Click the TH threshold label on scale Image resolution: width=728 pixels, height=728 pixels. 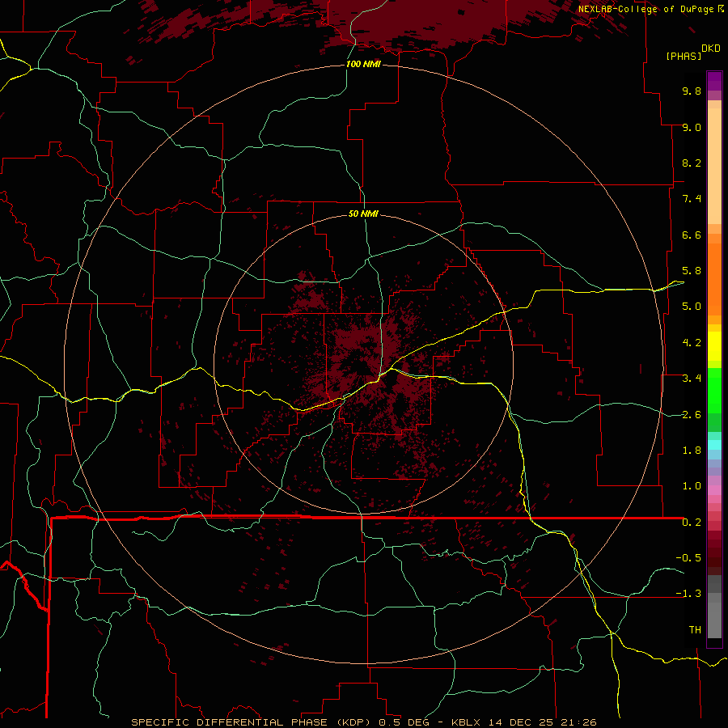(x=695, y=630)
